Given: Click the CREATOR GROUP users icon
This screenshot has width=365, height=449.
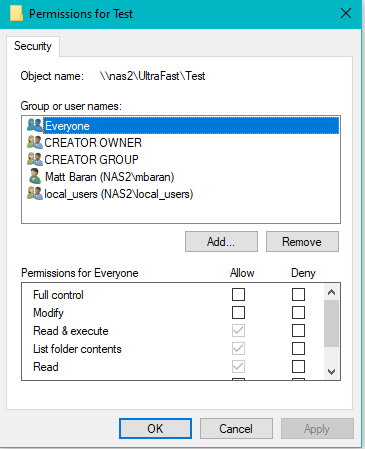Looking at the screenshot, I should pos(35,159).
